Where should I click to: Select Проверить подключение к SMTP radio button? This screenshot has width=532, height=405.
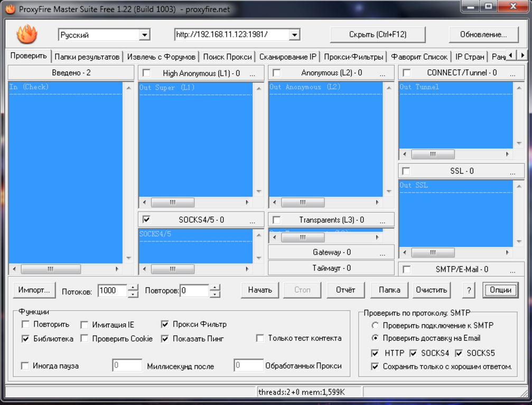[x=375, y=326]
